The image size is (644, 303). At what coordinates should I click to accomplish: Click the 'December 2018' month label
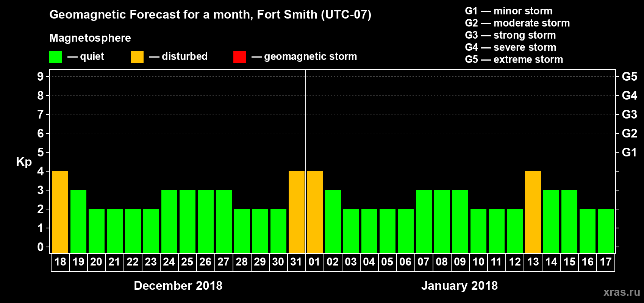[x=178, y=286]
